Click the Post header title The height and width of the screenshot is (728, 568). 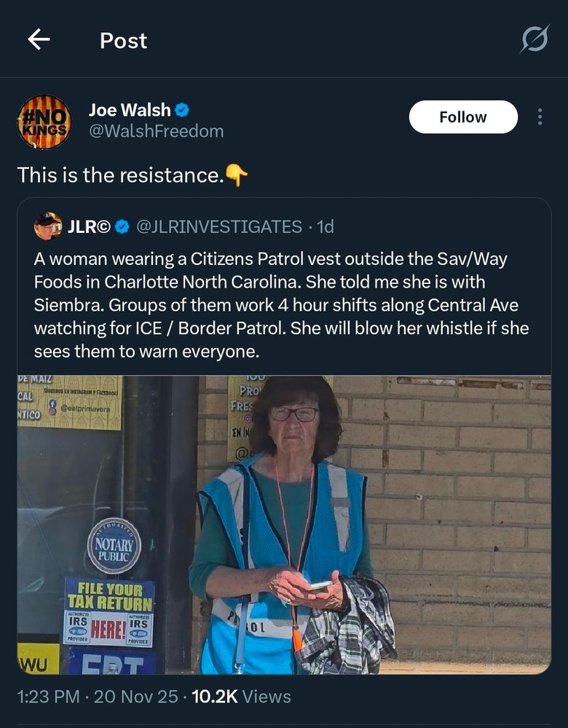(124, 41)
